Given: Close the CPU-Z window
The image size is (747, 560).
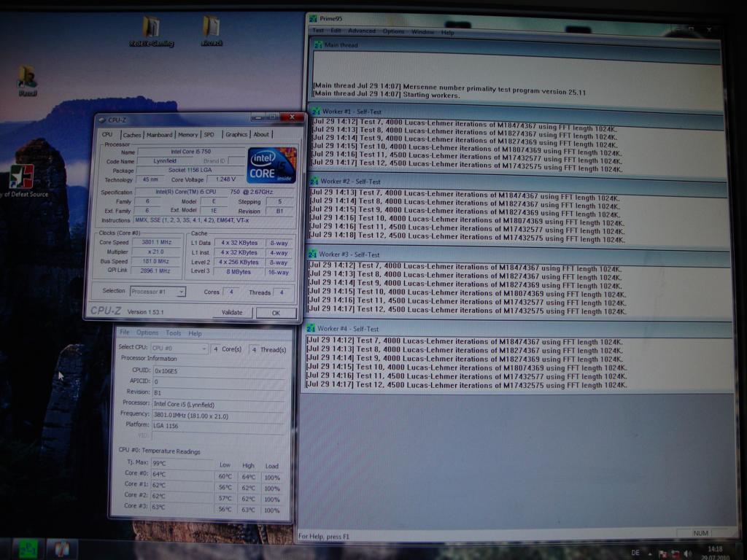Looking at the screenshot, I should click(292, 117).
